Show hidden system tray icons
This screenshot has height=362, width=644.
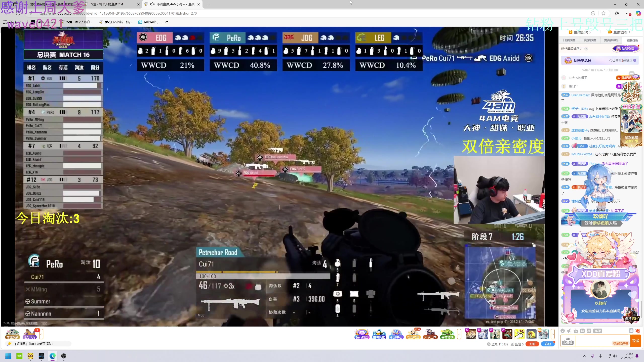tap(585, 356)
